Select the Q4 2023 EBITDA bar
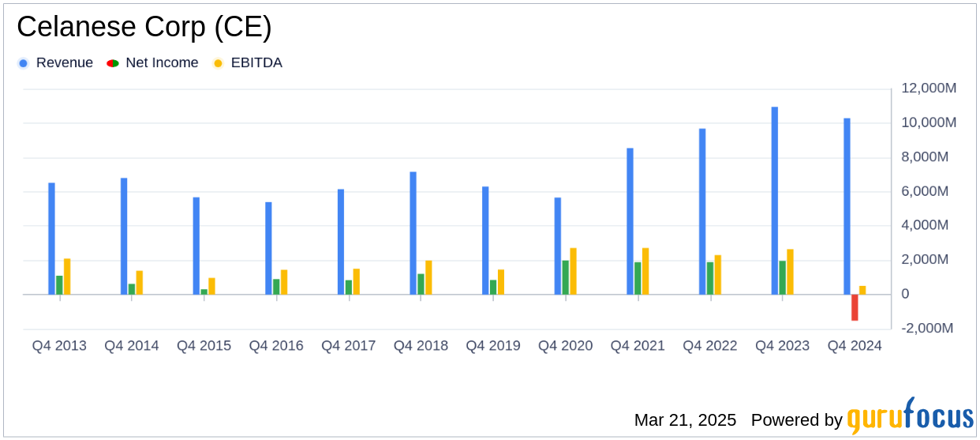The image size is (980, 440). [790, 272]
